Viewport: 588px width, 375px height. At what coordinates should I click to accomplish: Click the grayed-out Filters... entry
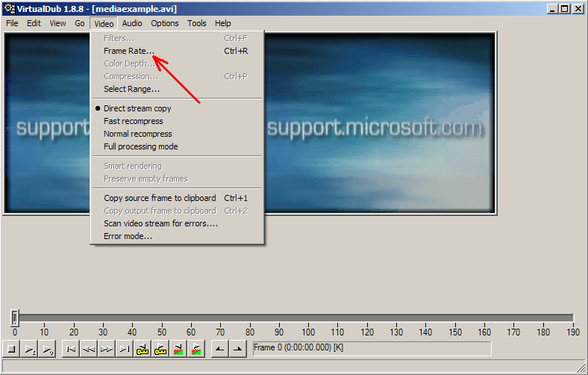click(x=177, y=38)
